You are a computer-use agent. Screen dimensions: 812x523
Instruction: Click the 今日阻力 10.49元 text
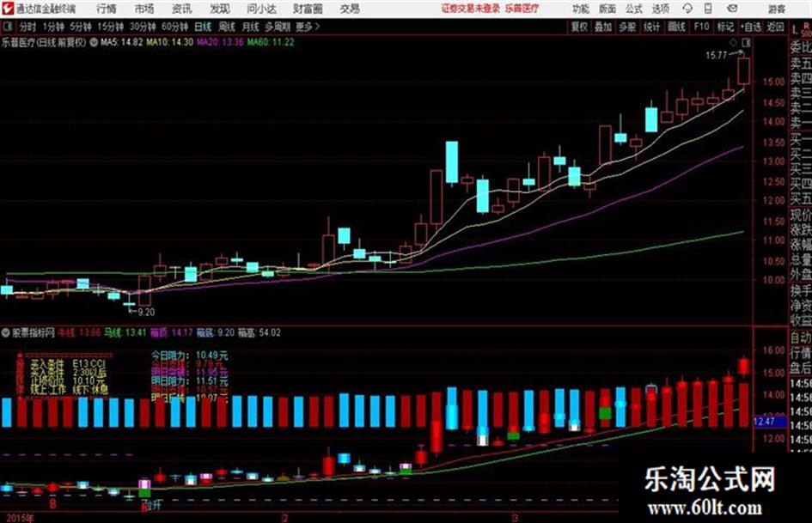[190, 356]
